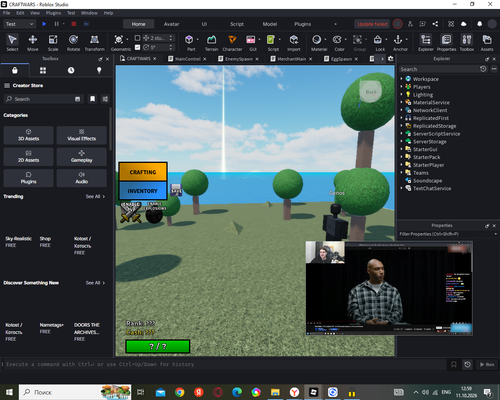Click See All next to Trending
The image size is (500, 400).
(x=95, y=196)
